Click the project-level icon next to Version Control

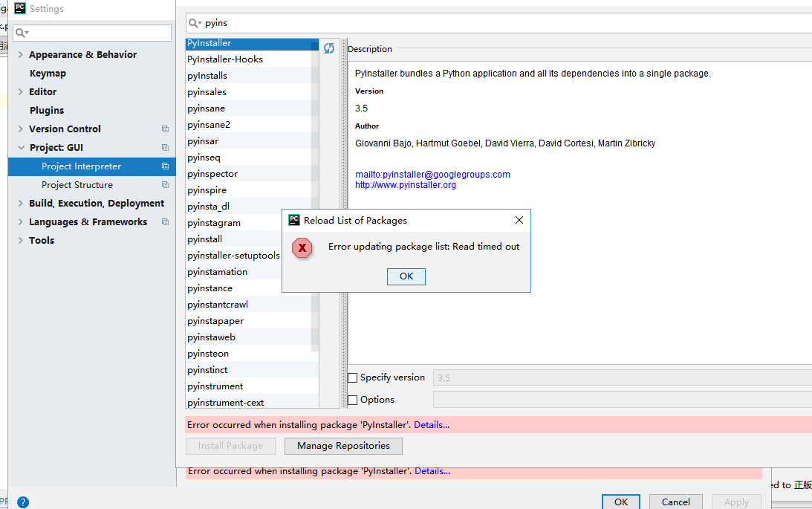click(x=165, y=129)
